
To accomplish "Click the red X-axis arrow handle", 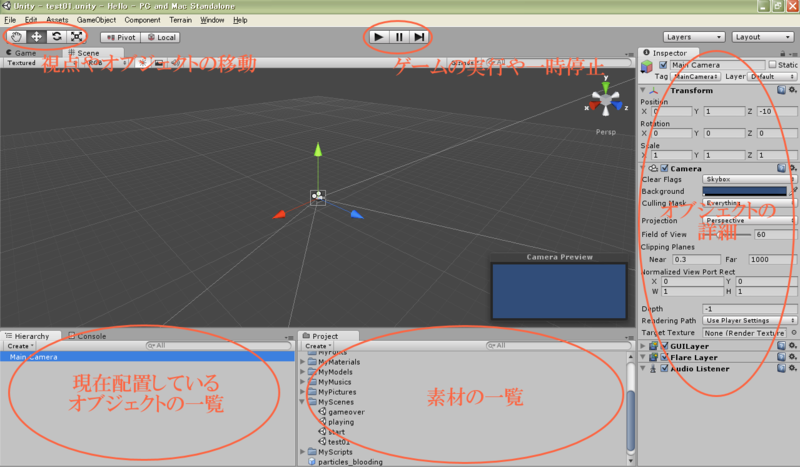I will [279, 214].
